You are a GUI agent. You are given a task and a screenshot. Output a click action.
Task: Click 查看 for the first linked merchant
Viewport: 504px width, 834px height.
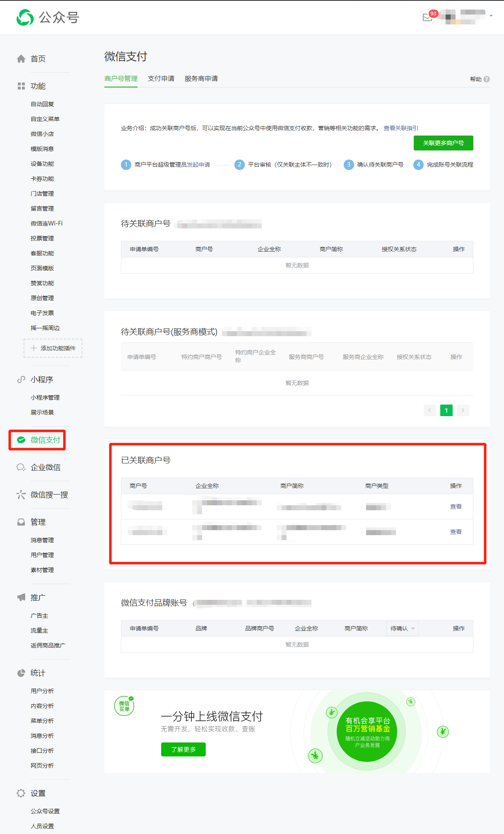[456, 507]
